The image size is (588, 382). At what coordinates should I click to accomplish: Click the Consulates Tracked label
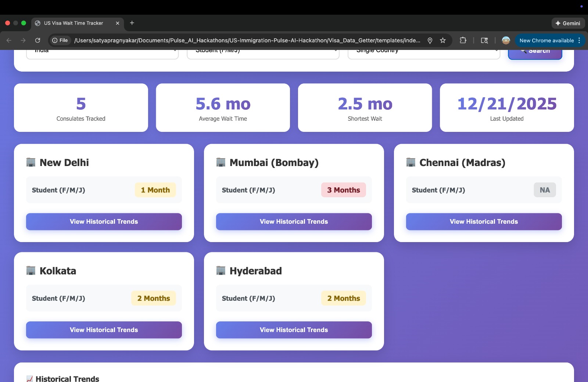81,119
